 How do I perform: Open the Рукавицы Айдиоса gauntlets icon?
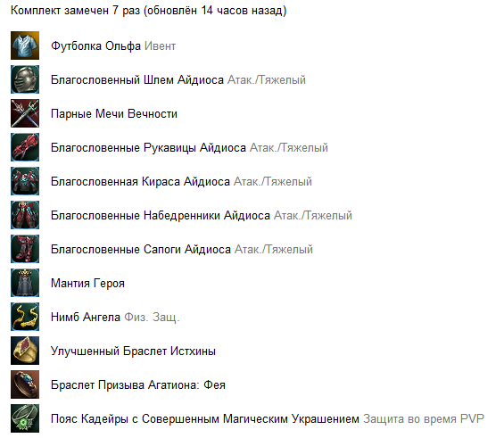pyautogui.click(x=25, y=147)
